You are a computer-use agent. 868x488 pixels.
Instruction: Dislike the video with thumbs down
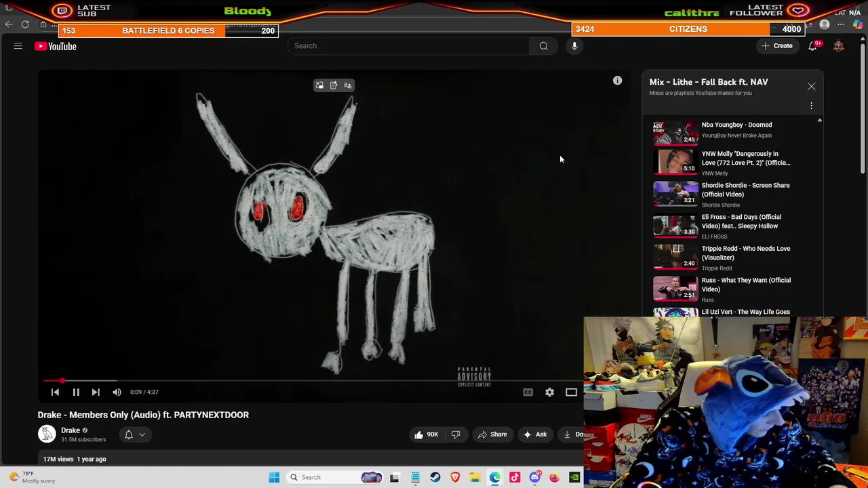coord(456,434)
